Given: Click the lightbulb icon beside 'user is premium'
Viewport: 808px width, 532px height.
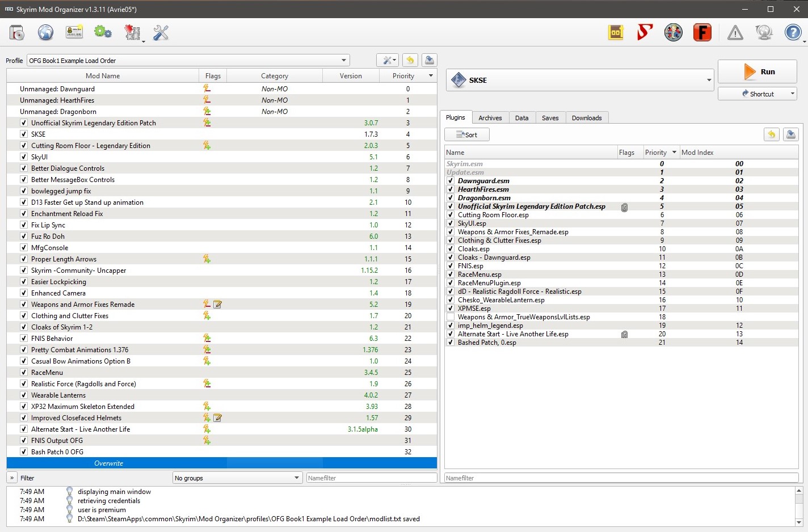Looking at the screenshot, I should click(70, 510).
